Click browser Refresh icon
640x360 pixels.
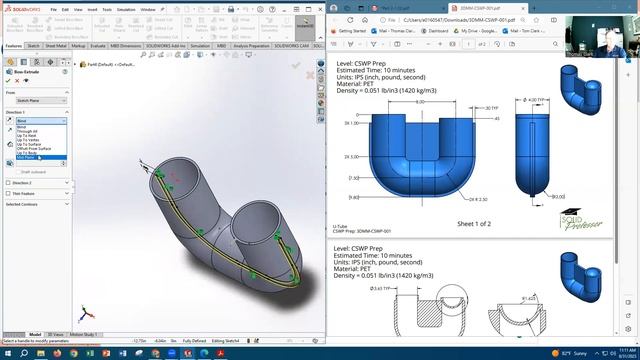click(x=350, y=20)
